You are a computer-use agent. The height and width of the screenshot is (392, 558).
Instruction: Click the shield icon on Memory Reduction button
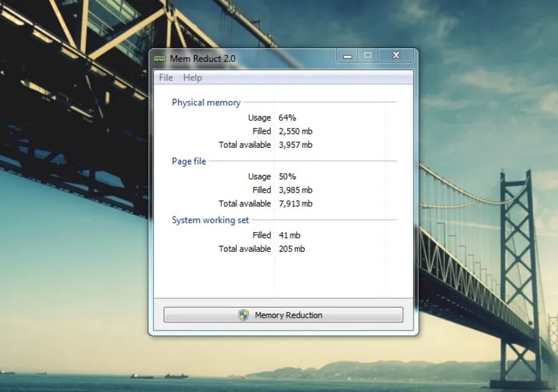point(243,315)
